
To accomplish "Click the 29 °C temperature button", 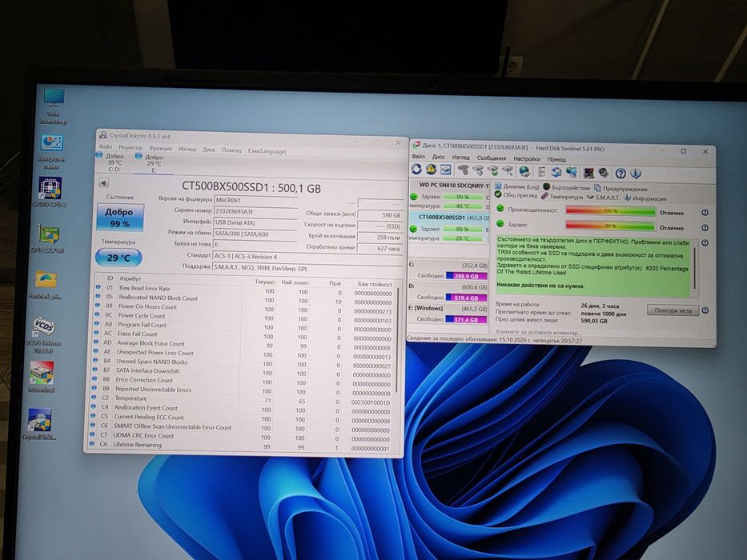I will click(118, 258).
